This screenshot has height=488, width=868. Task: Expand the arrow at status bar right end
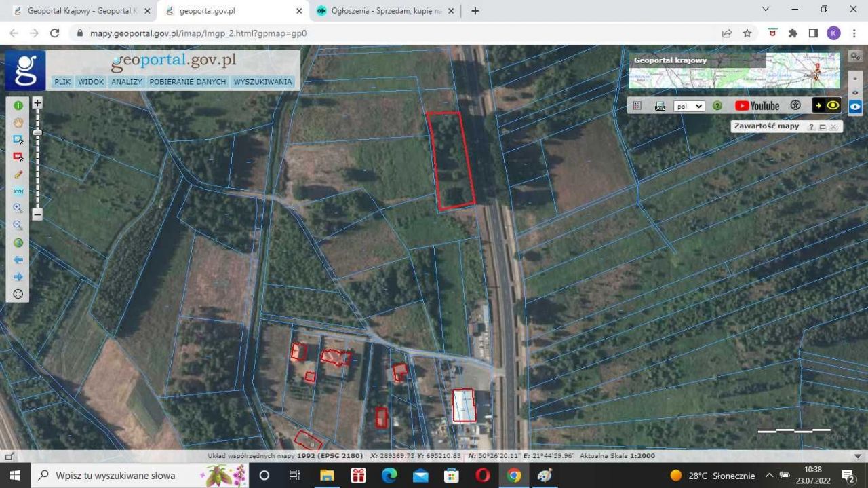pos(857,456)
